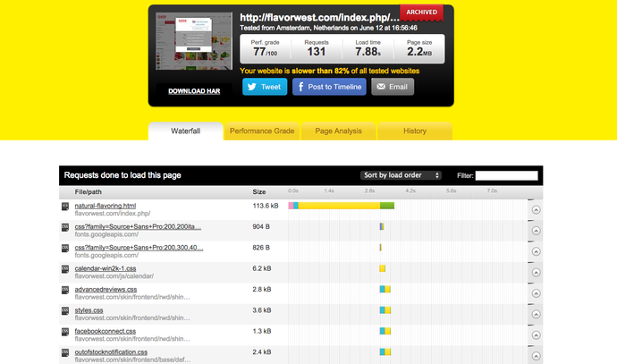The image size is (617, 364).
Task: Expand details for styles.css row
Action: pyautogui.click(x=536, y=314)
